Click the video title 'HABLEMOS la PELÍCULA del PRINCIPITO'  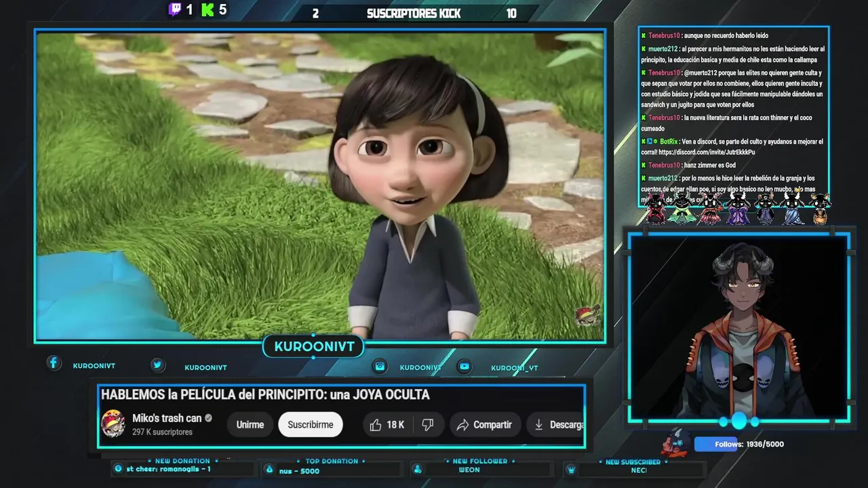coord(265,394)
